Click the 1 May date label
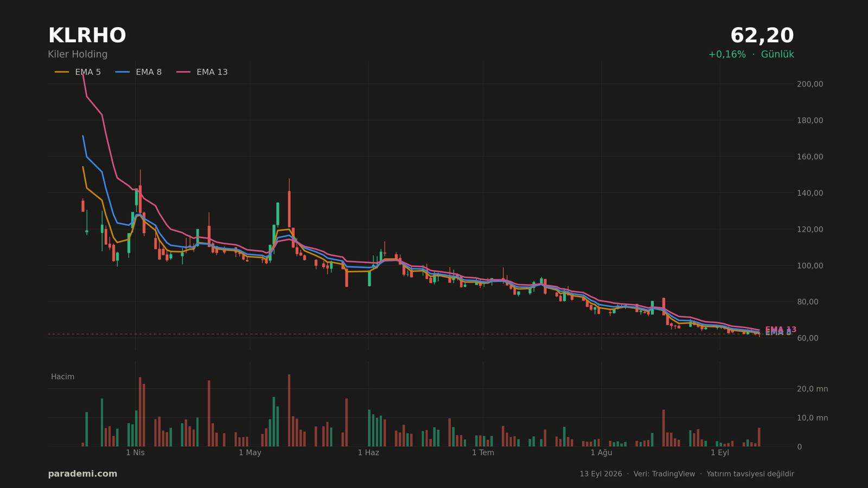The width and height of the screenshot is (868, 488). [x=250, y=453]
